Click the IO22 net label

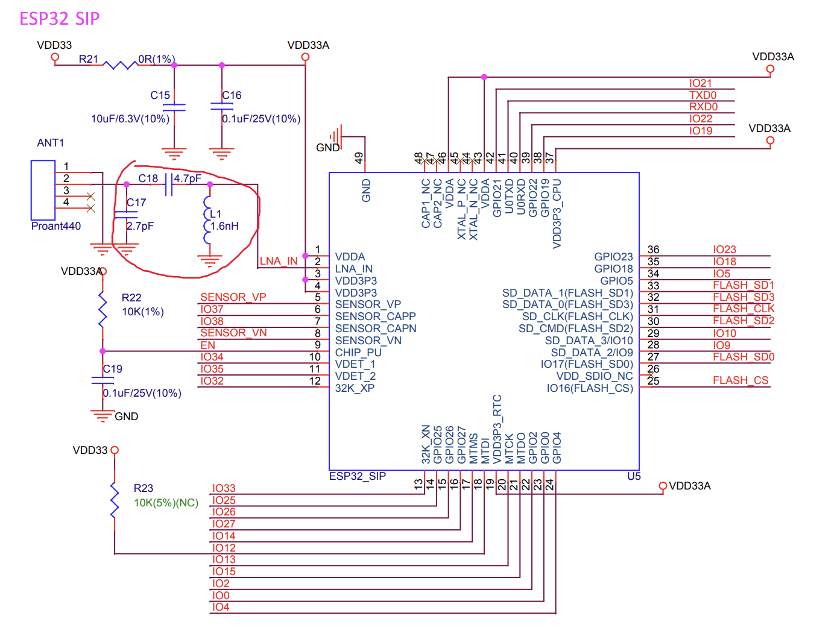[x=701, y=119]
